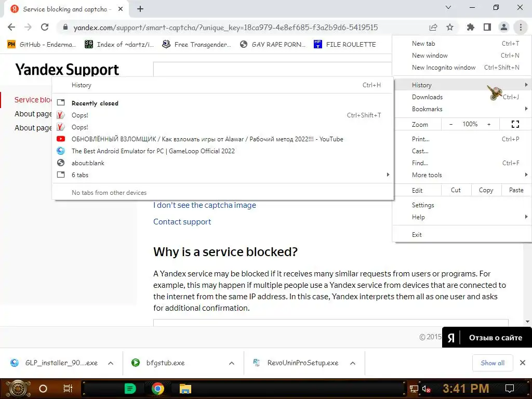Click the three-dot Chrome menu icon
The height and width of the screenshot is (399, 532).
(521, 27)
